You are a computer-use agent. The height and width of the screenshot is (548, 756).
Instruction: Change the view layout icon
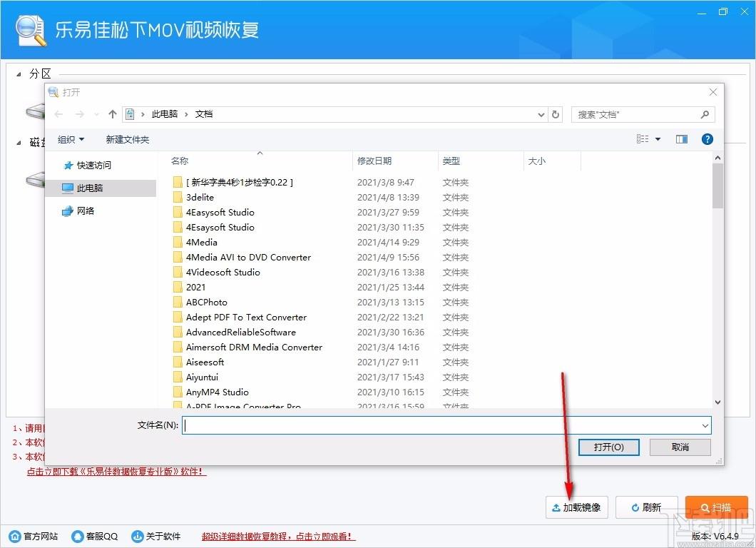[x=642, y=139]
